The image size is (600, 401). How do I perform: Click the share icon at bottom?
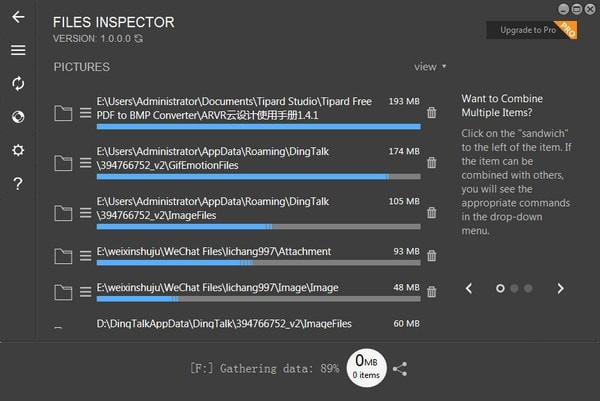[400, 369]
